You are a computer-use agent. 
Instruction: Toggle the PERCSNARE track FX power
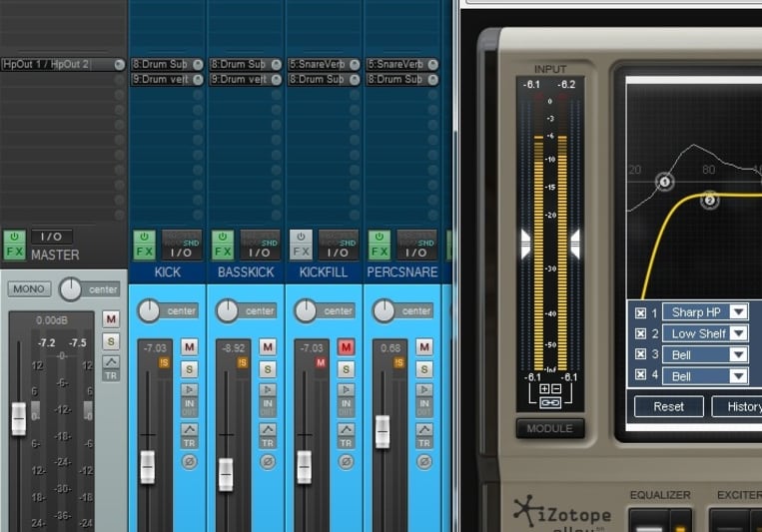coord(380,238)
